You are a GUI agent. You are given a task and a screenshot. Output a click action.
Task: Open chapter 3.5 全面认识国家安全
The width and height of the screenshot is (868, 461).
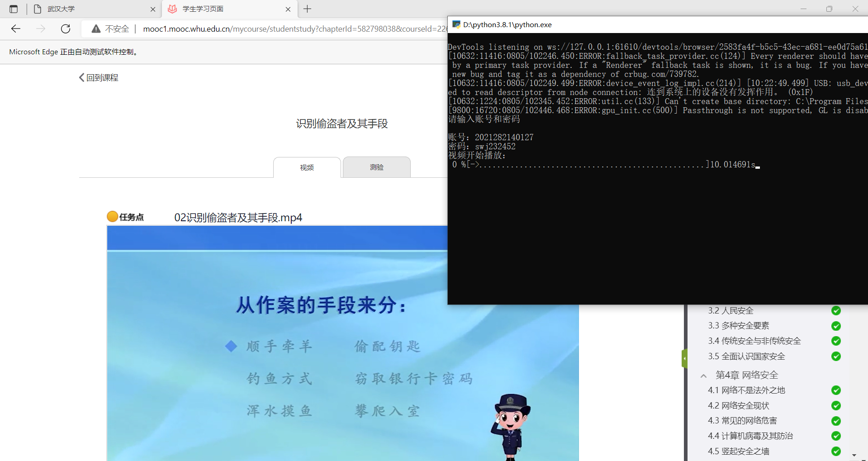coord(746,356)
